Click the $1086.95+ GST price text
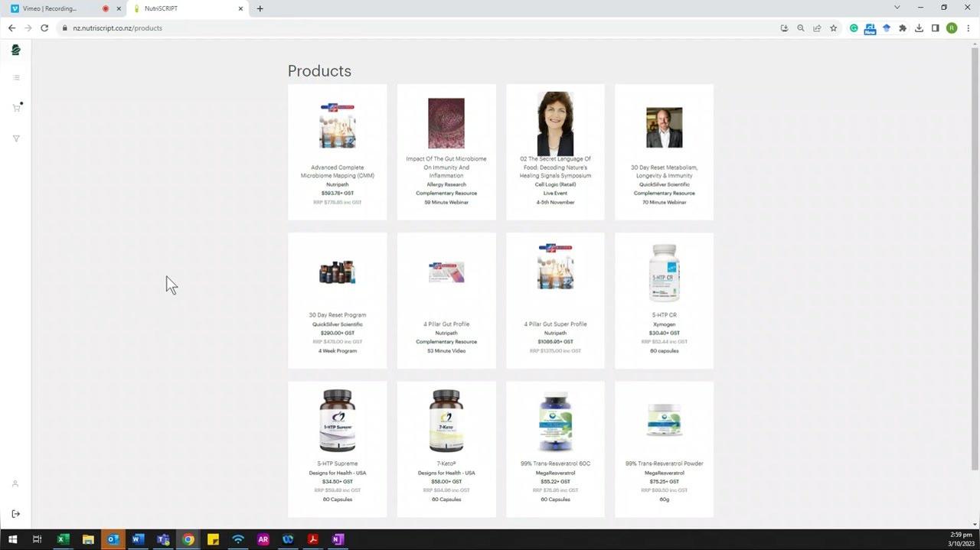The height and width of the screenshot is (550, 980). coord(555,342)
